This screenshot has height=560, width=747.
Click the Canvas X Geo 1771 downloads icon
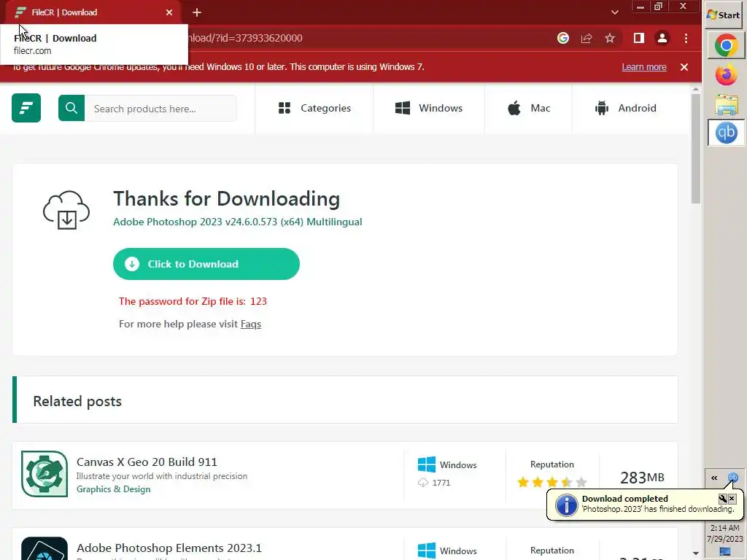click(x=422, y=483)
